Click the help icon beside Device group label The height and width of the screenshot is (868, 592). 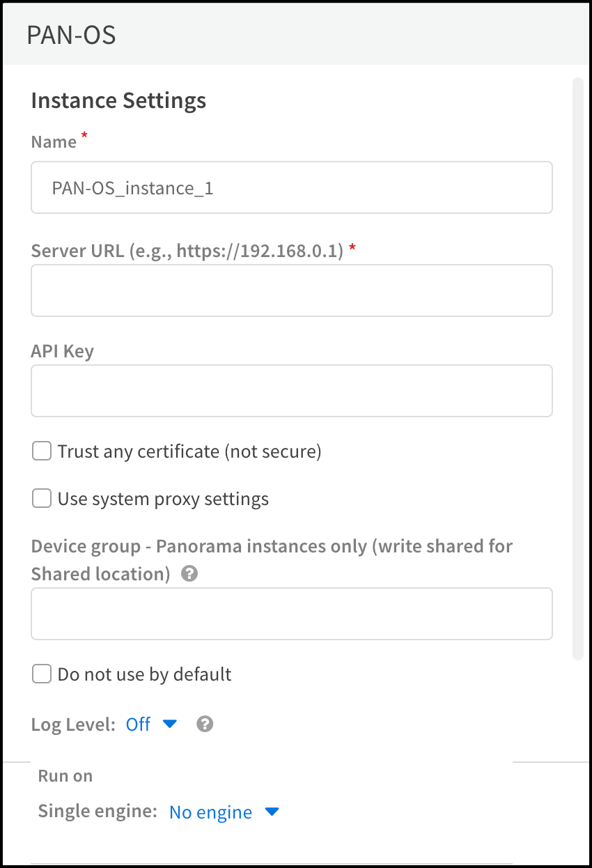coord(189,574)
